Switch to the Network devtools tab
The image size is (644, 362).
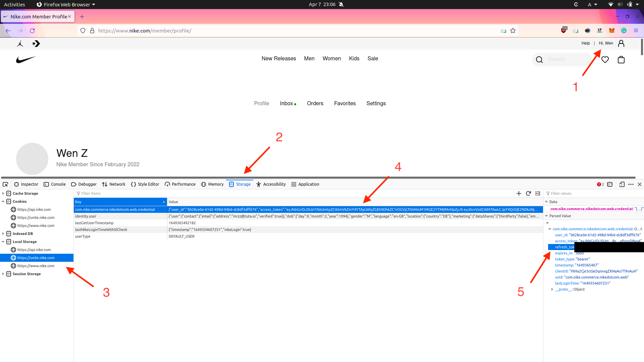tap(114, 184)
